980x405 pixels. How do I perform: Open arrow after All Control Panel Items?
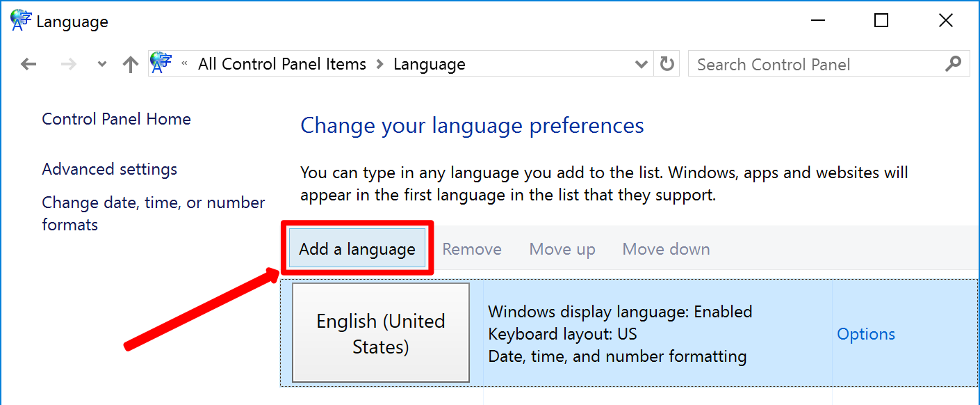click(379, 65)
